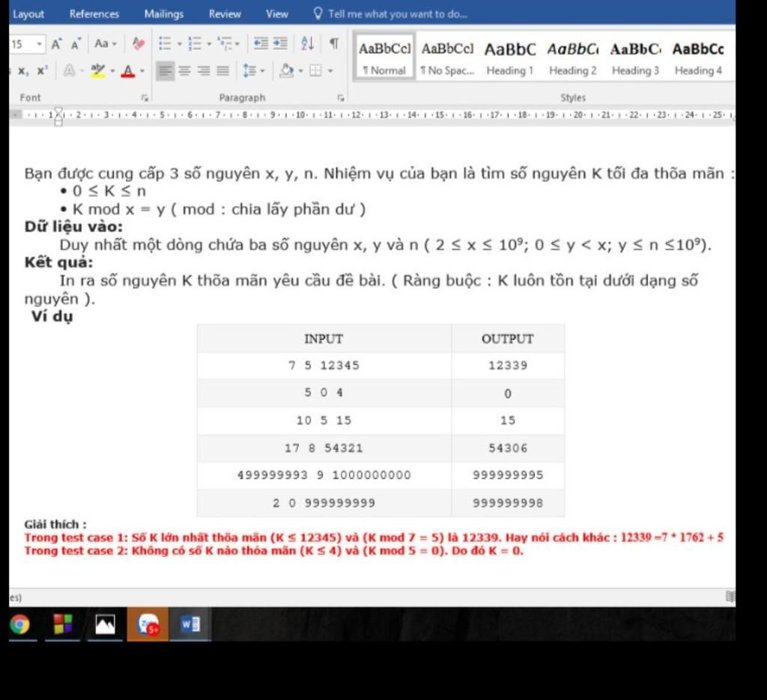Open Zalo chat app in taskbar
Screen dimensions: 767x700
click(148, 624)
